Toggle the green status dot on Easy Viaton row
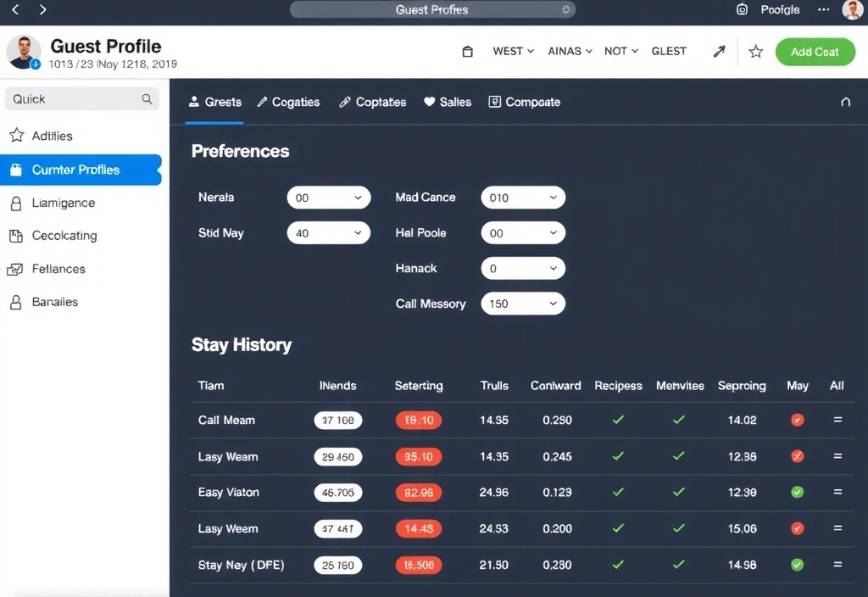The width and height of the screenshot is (868, 597). pos(797,492)
